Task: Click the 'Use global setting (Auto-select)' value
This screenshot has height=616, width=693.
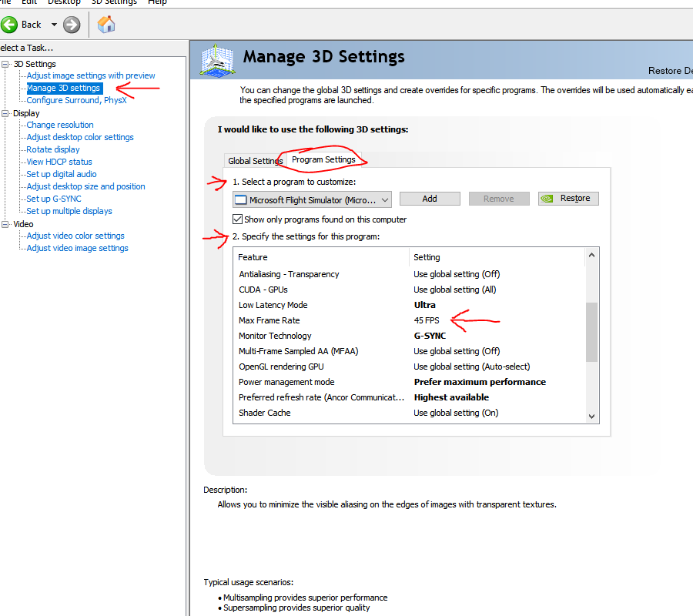Action: click(471, 367)
